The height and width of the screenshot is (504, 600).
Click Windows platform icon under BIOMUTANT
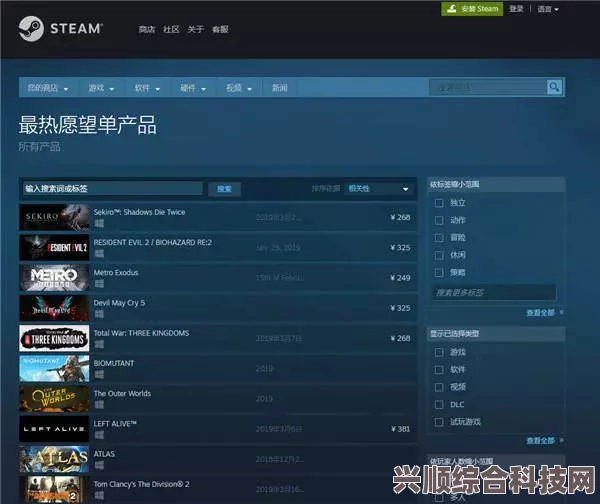[99, 374]
